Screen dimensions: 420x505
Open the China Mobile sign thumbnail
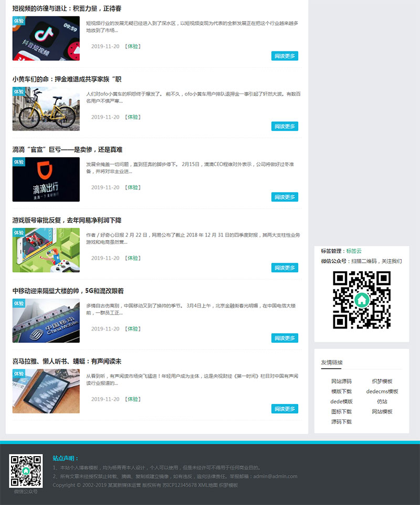(46, 321)
